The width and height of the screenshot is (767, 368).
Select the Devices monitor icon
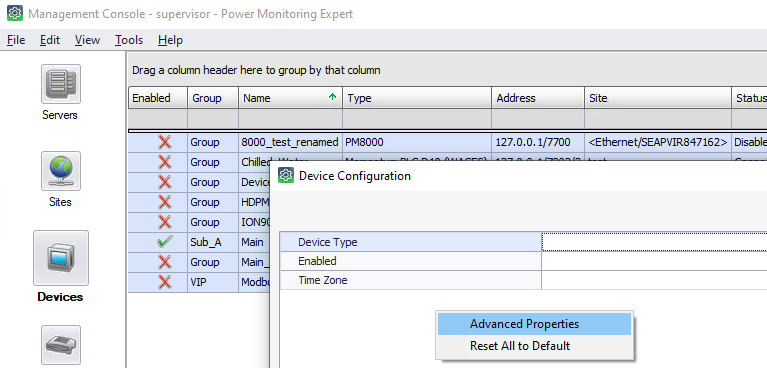click(x=61, y=258)
